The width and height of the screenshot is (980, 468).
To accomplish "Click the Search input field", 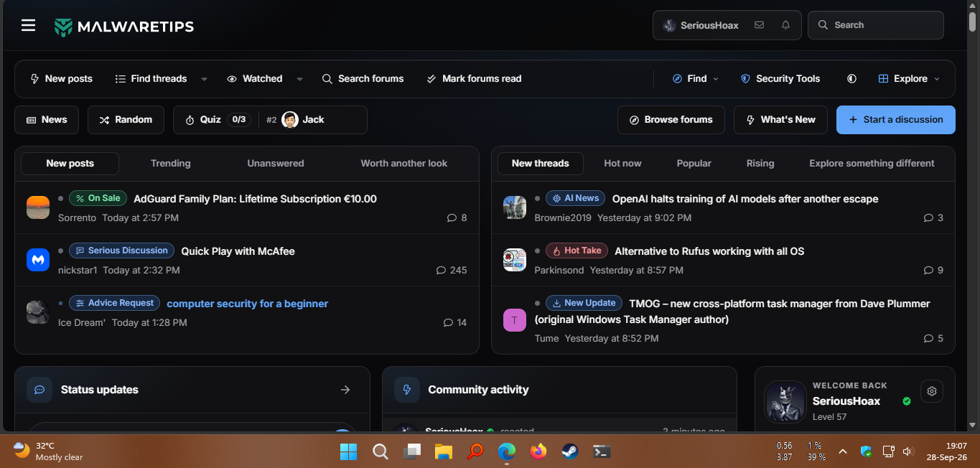I will coord(876,25).
